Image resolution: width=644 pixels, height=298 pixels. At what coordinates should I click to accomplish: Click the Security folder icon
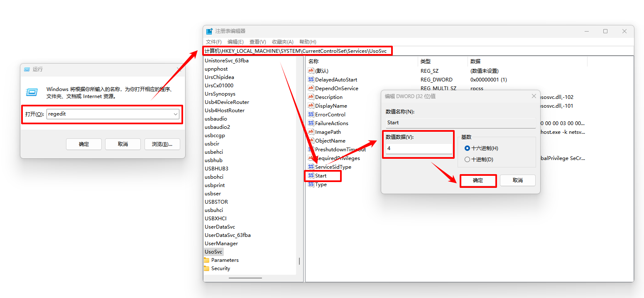coord(207,268)
